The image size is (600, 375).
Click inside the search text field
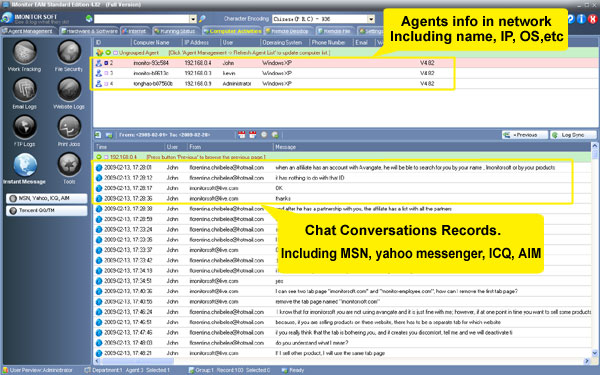pos(142,19)
